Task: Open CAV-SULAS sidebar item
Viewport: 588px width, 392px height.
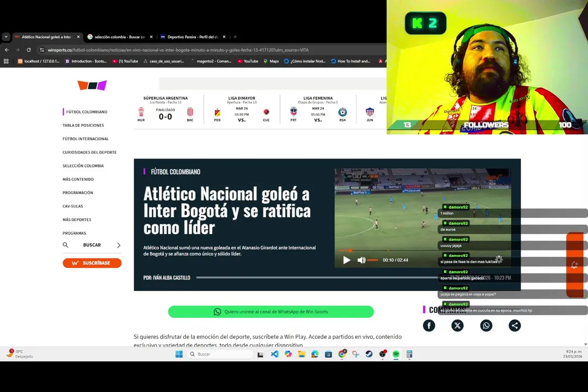Action: [x=73, y=206]
